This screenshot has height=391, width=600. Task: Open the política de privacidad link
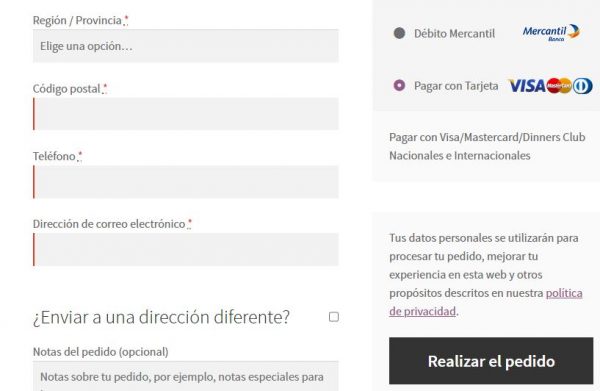(x=486, y=302)
